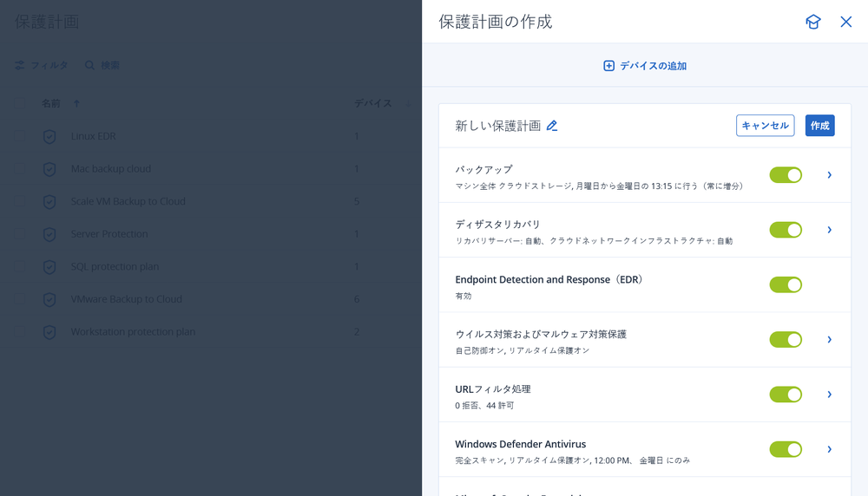Close the 保護計画の作成 panel
868x496 pixels.
[x=845, y=22]
